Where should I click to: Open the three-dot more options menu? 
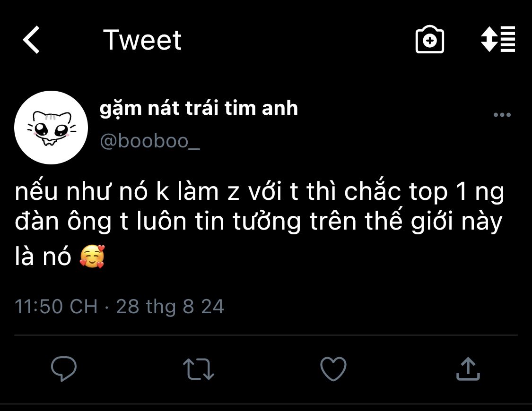coord(502,115)
